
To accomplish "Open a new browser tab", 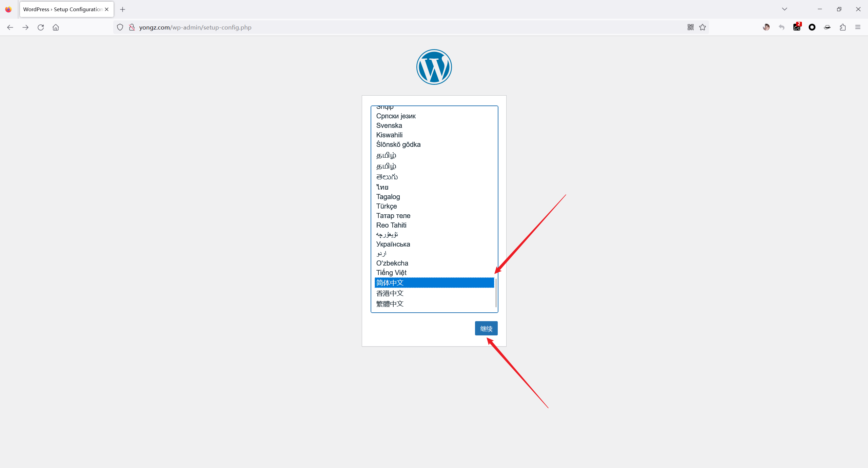I will click(x=123, y=9).
